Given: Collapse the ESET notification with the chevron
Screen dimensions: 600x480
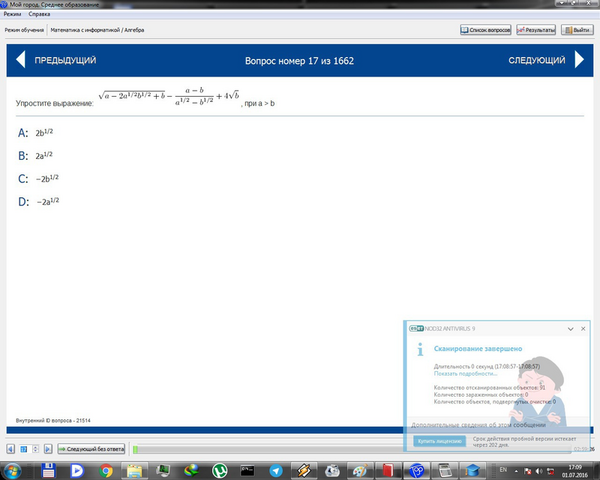Looking at the screenshot, I should pos(571,329).
